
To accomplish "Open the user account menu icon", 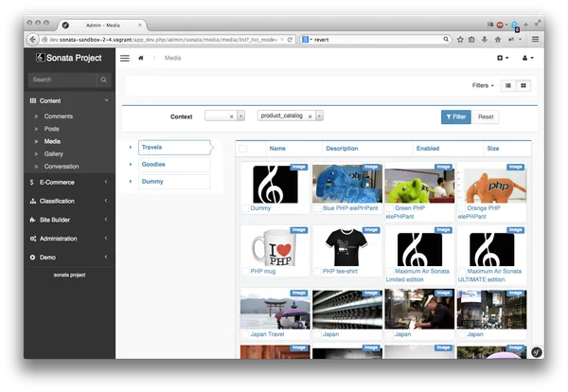I will coord(526,58).
